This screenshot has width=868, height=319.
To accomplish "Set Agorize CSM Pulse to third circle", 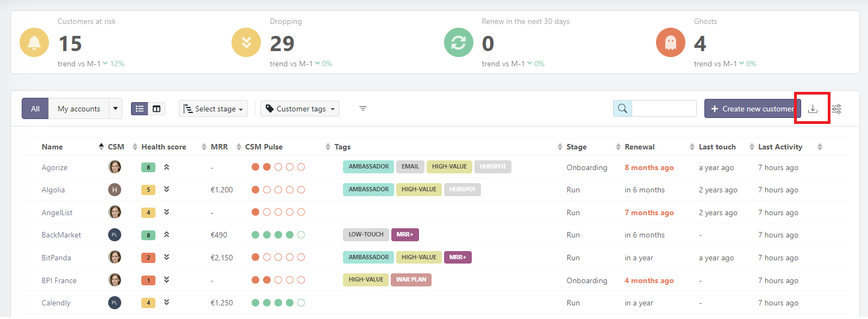I will 278,167.
